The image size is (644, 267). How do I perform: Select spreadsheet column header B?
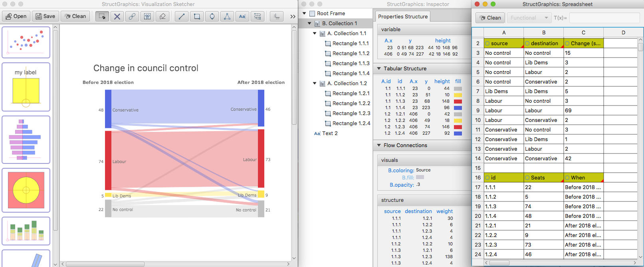tap(543, 32)
